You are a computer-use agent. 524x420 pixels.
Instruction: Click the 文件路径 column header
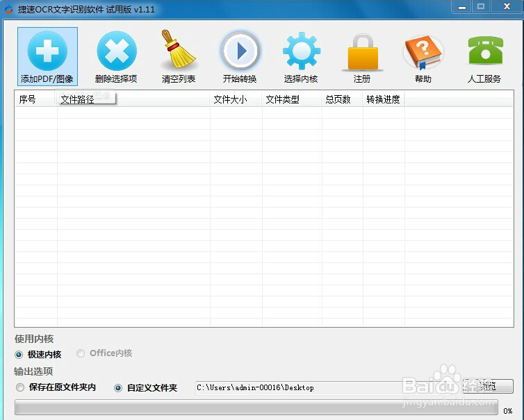click(x=133, y=99)
